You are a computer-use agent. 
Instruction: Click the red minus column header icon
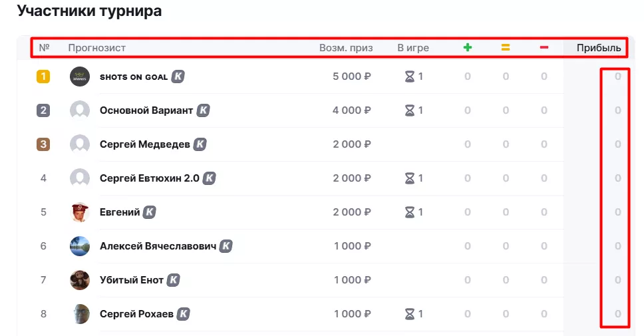point(544,47)
